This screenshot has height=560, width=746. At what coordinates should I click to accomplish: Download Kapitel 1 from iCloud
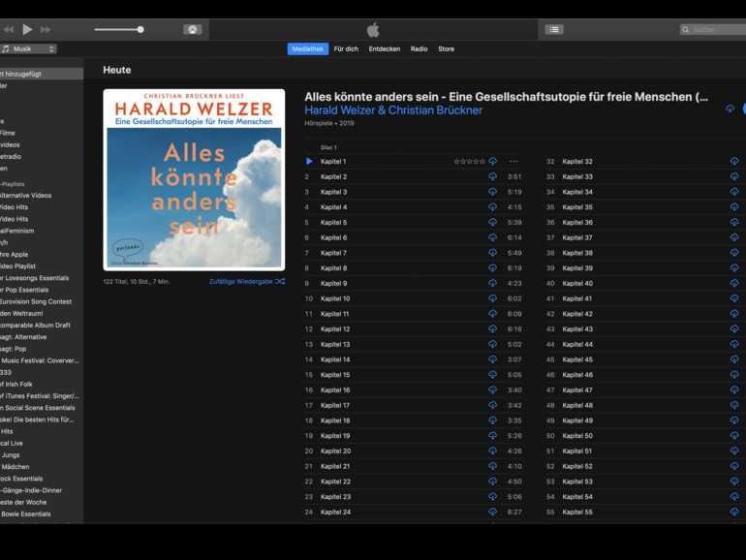pos(493,161)
